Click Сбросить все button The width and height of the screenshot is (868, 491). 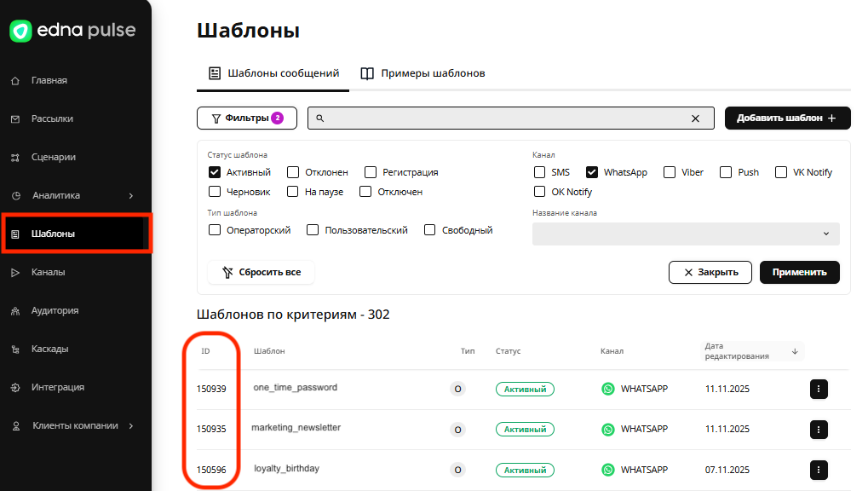tap(262, 273)
